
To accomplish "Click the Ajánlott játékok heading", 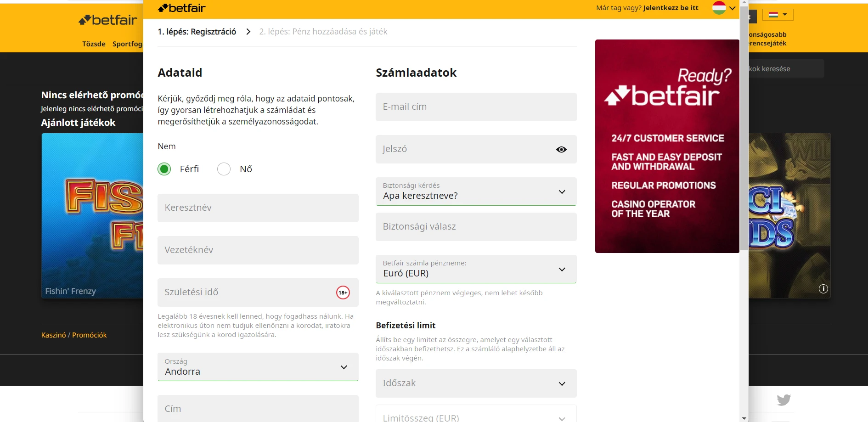I will (x=78, y=123).
